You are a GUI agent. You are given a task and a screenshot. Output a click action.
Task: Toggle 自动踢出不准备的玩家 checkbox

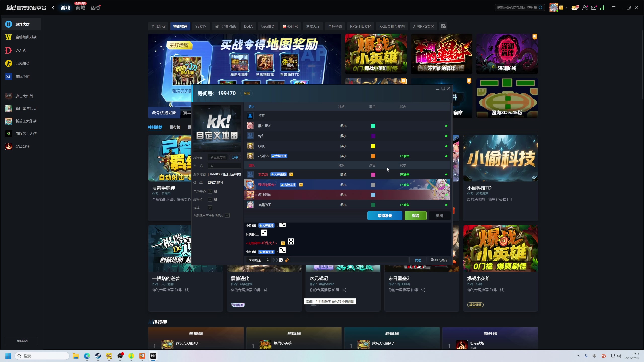coord(227,216)
